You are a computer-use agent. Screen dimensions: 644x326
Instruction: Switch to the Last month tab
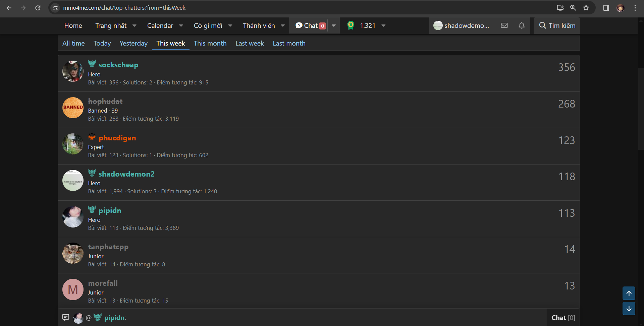[289, 43]
